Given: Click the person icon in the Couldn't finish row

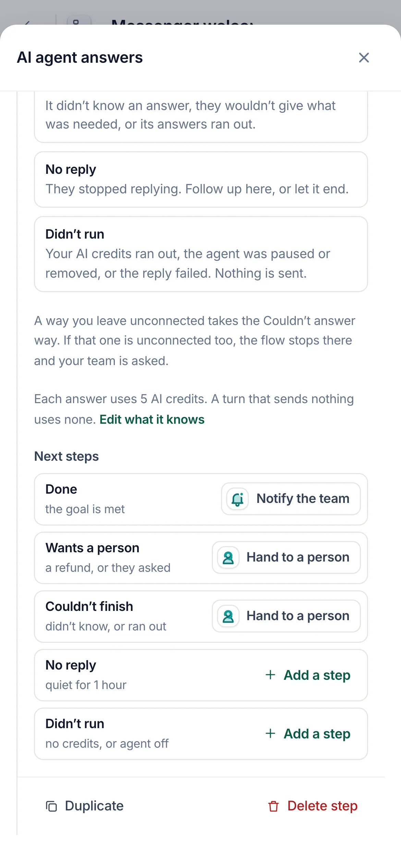Looking at the screenshot, I should click(x=228, y=616).
